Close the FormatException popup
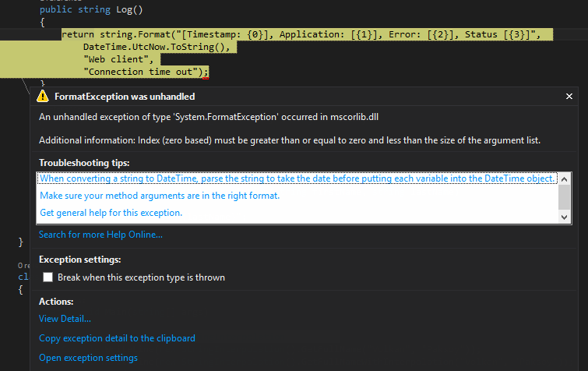This screenshot has width=588, height=371. click(569, 97)
